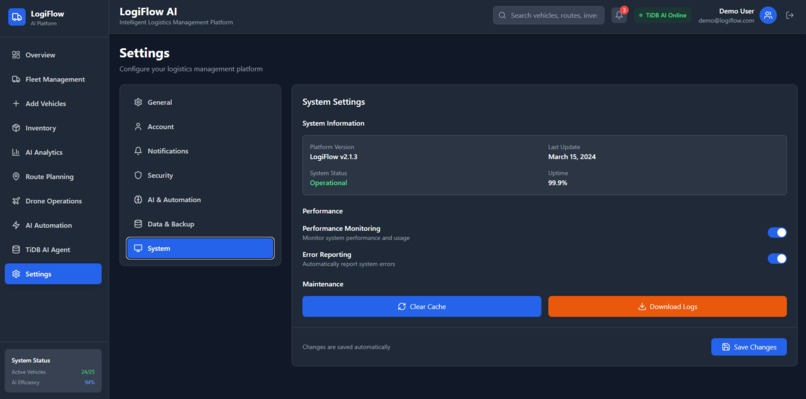The image size is (806, 399).
Task: Click the Inventory box icon
Action: click(16, 128)
